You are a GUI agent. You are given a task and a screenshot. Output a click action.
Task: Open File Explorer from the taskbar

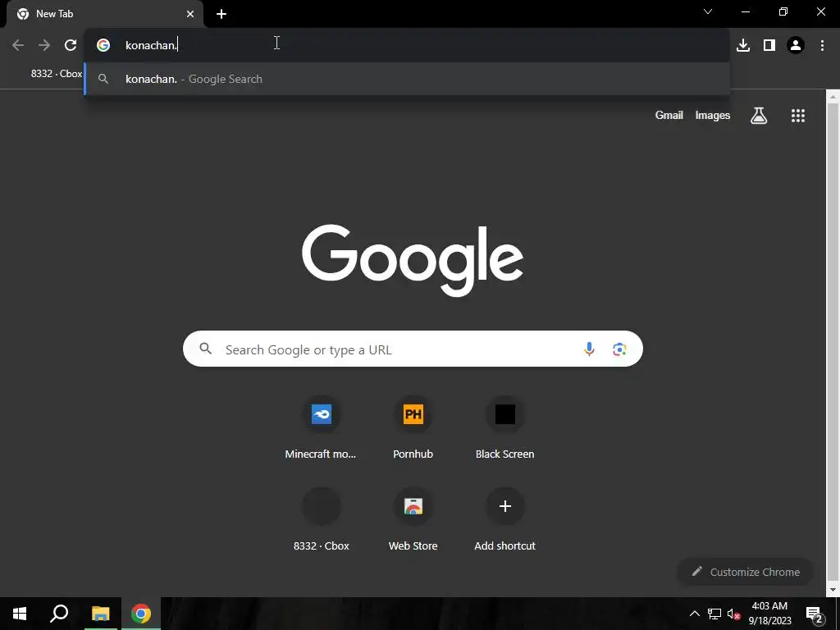click(100, 614)
